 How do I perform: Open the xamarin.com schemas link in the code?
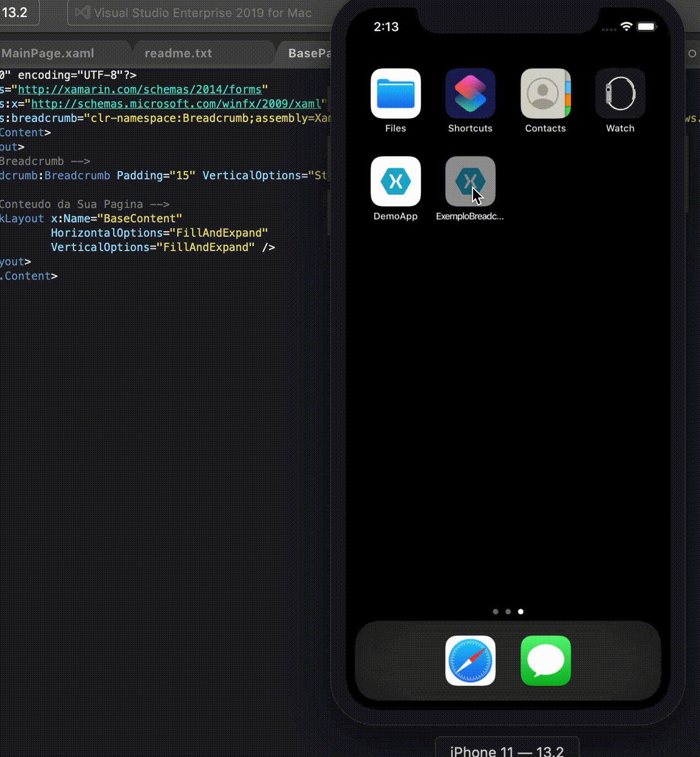pyautogui.click(x=140, y=89)
